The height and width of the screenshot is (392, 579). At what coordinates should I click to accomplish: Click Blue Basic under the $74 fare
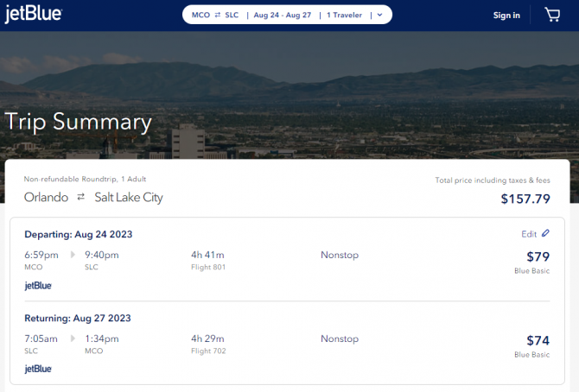[x=531, y=355]
